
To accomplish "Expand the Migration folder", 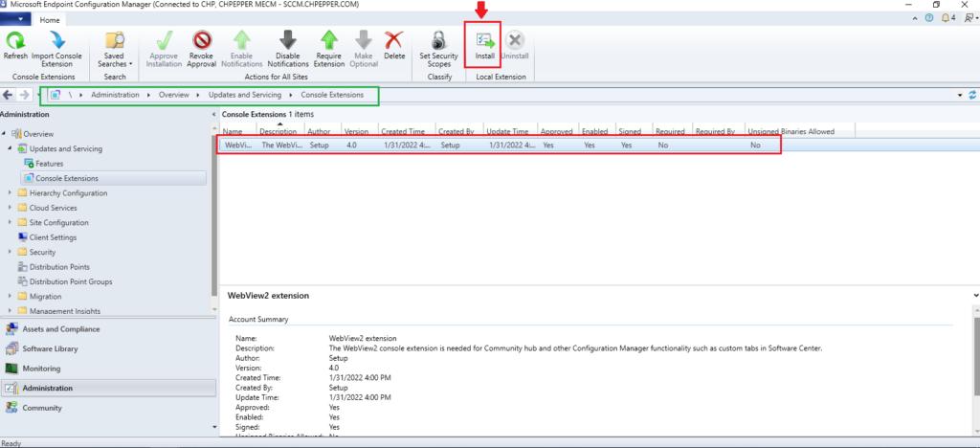I will [10, 296].
